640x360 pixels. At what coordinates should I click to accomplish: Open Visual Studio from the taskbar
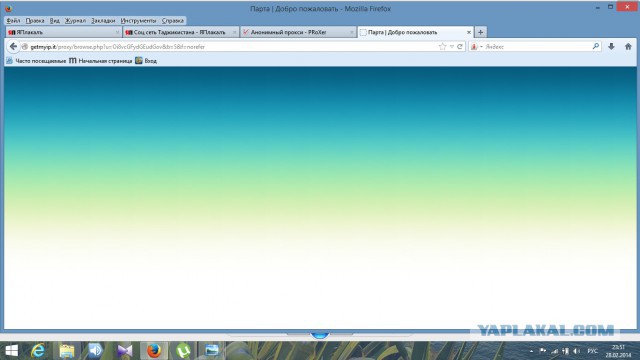coord(125,350)
